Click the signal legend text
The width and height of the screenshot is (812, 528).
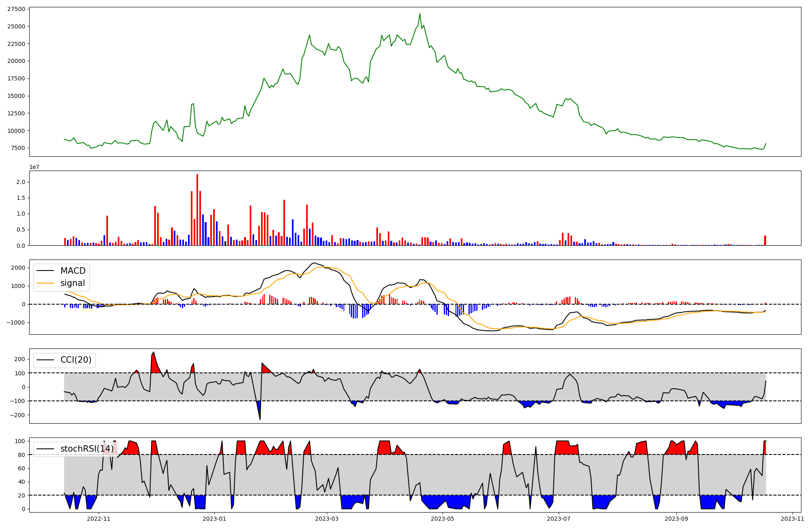73,283
